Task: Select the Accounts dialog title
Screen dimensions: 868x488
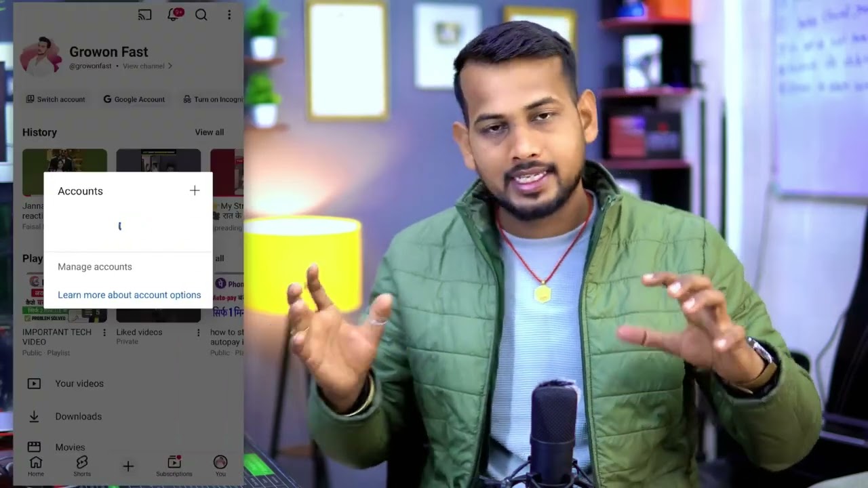Action: tap(80, 191)
